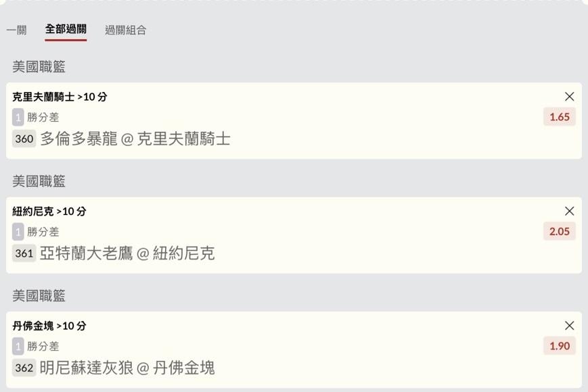Click the 361 match number badge
Screen dimensions: 588x392
[24, 253]
